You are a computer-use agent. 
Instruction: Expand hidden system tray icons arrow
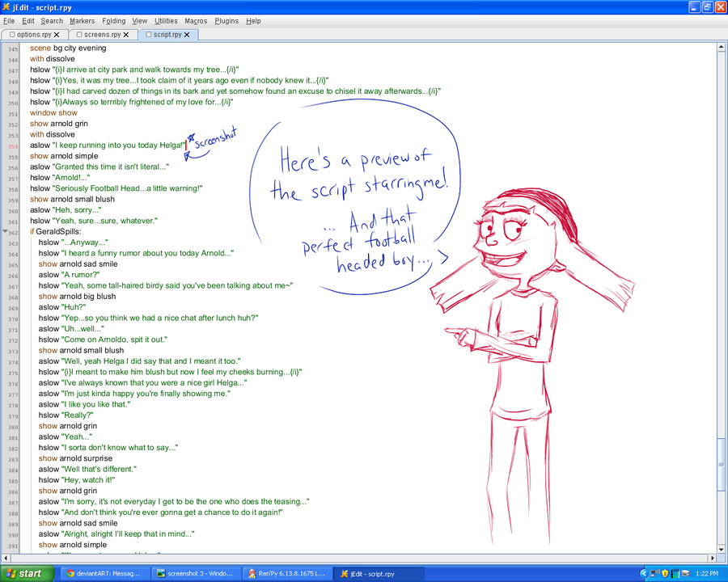point(645,574)
